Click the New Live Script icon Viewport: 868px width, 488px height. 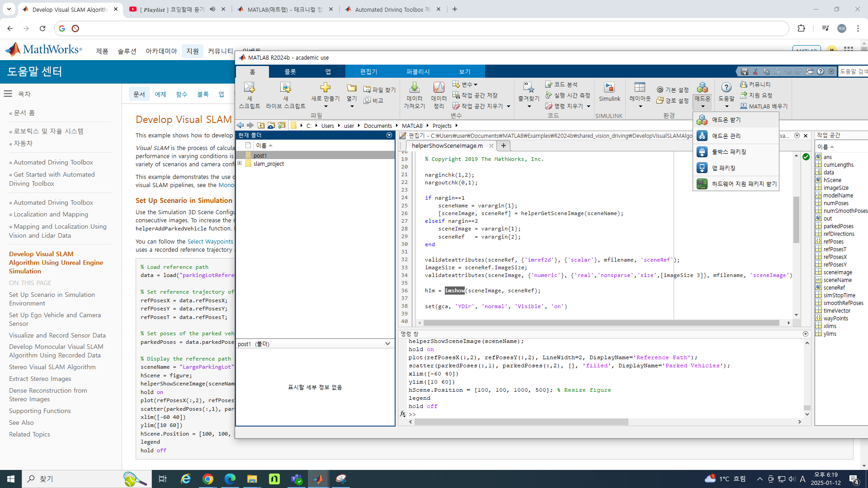285,87
